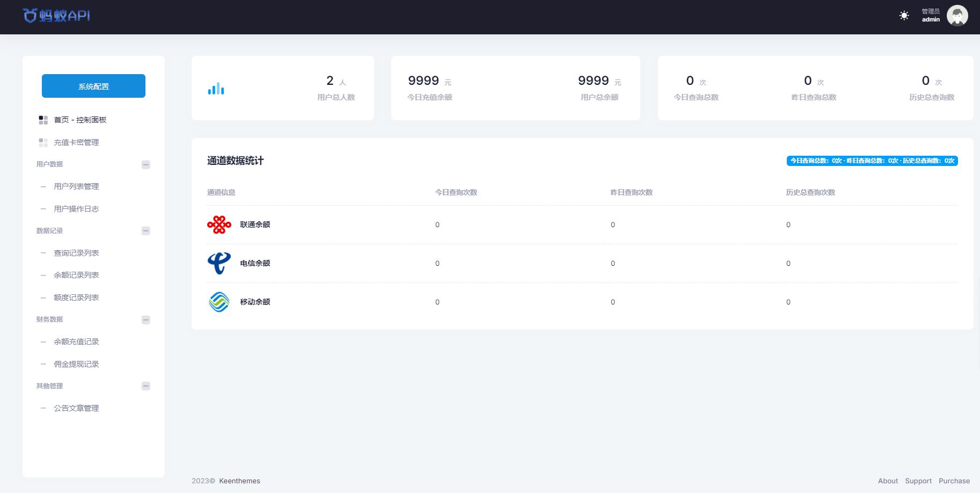980x493 pixels.
Task: Click the China Telecom 电信 logo
Action: click(x=219, y=263)
